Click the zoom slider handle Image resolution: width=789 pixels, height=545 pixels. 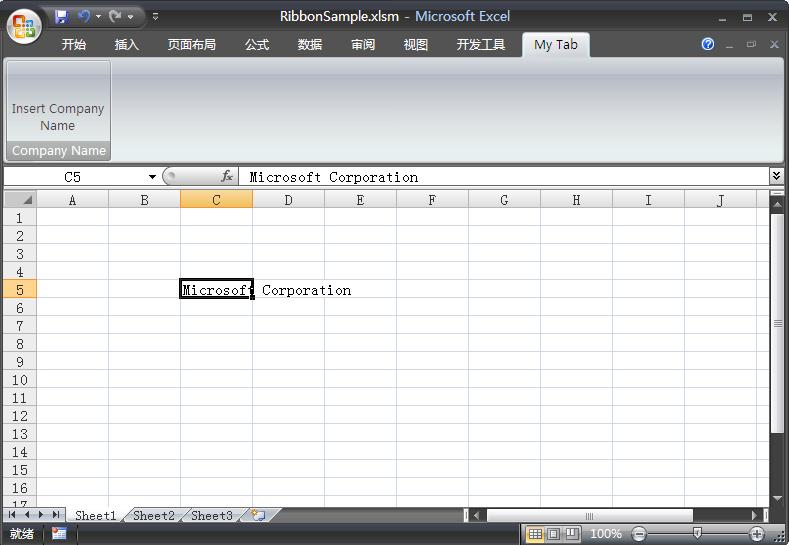click(x=697, y=534)
